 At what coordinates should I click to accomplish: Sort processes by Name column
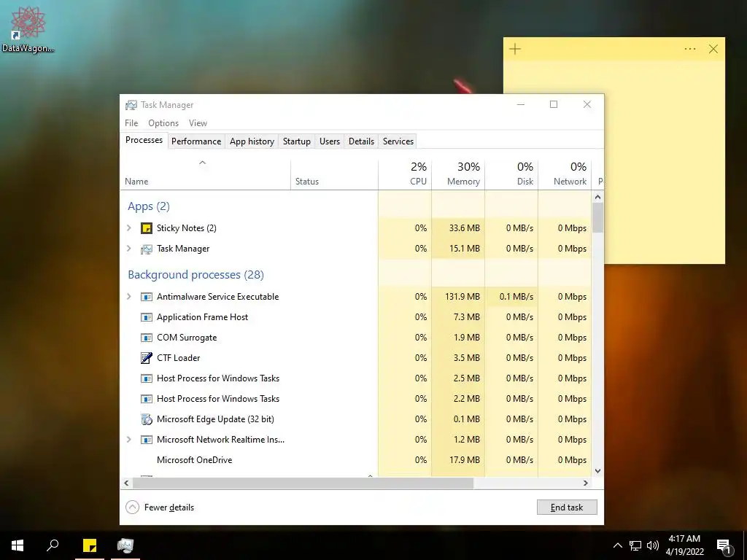205,175
